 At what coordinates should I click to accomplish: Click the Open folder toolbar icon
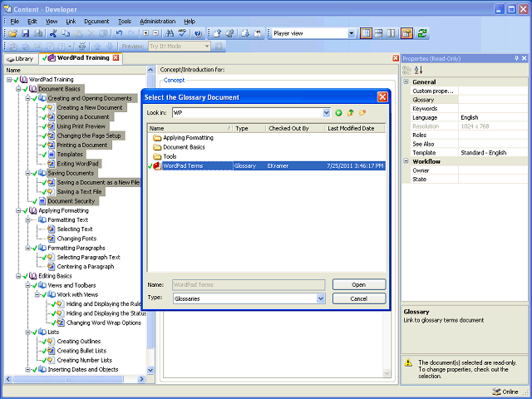(x=13, y=33)
